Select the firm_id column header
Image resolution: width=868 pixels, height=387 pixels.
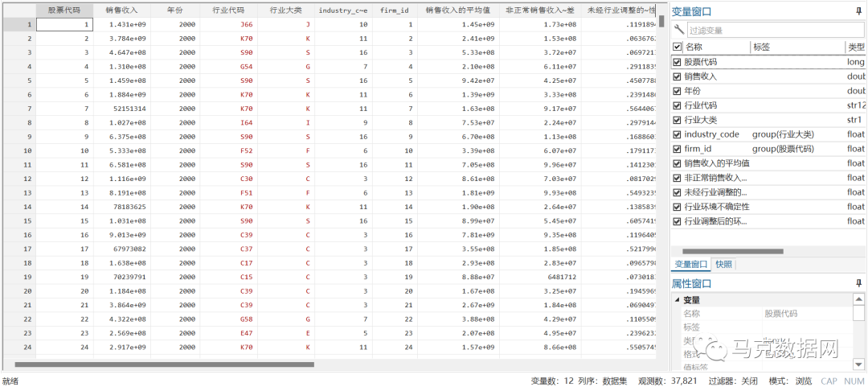pos(393,10)
